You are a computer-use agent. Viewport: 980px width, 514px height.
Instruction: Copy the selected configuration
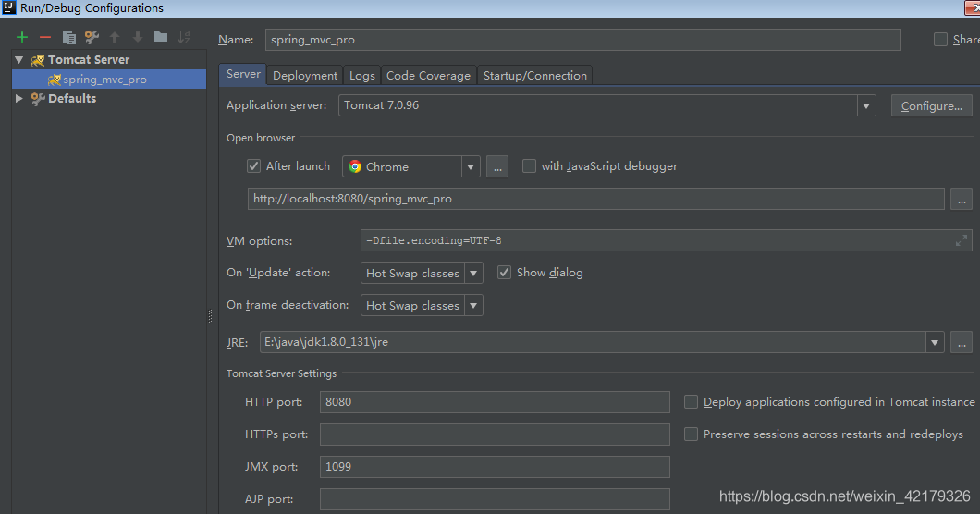pos(68,38)
